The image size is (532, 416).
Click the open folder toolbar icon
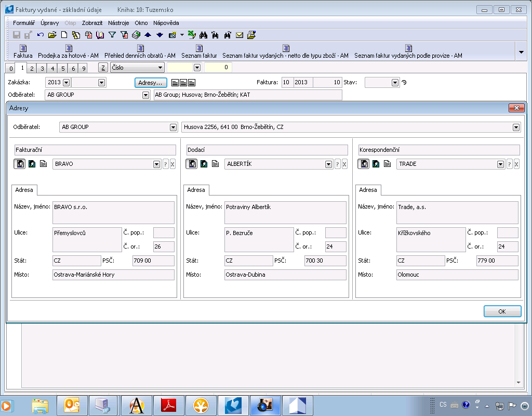52,35
